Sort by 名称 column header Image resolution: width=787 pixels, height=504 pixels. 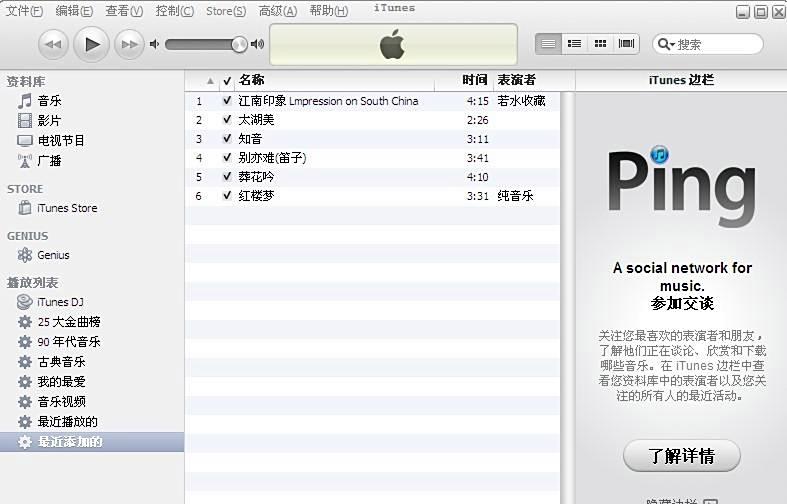pos(334,80)
